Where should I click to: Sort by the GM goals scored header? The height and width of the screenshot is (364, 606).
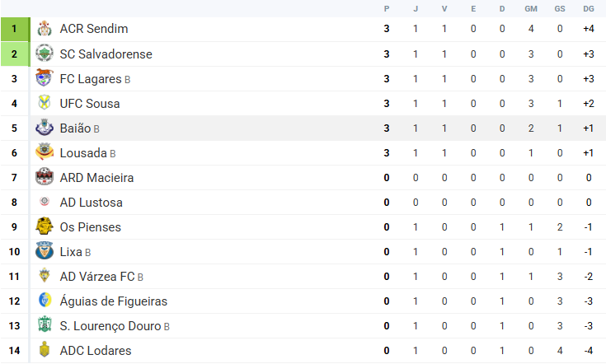pyautogui.click(x=531, y=8)
